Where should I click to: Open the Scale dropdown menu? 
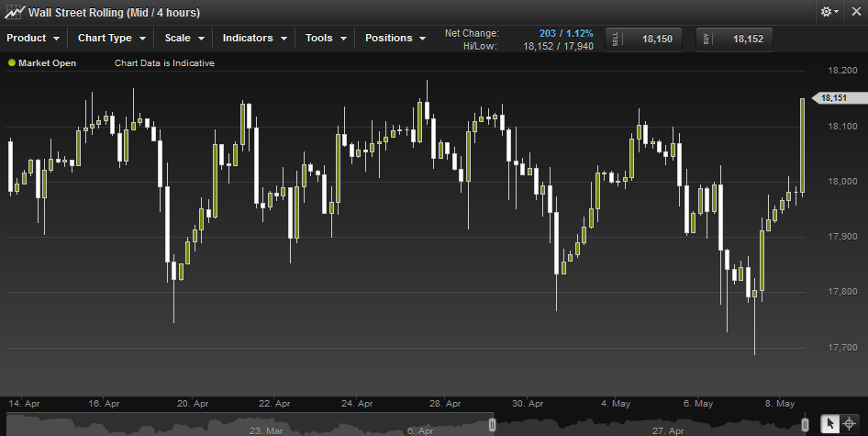pyautogui.click(x=184, y=39)
